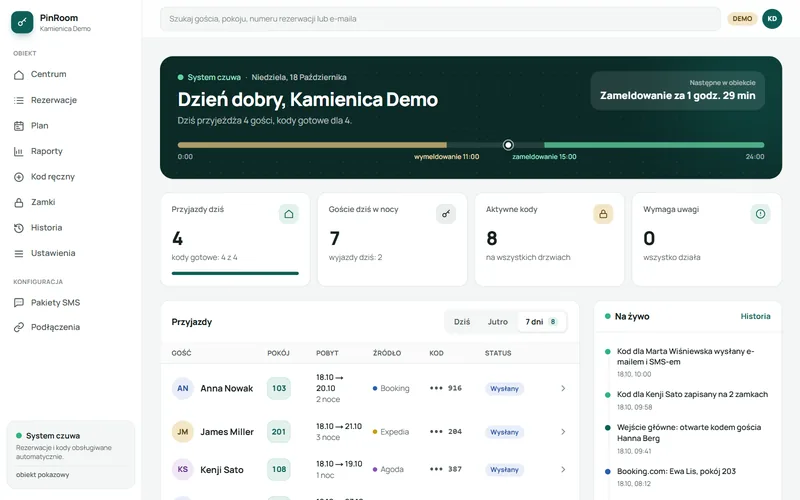Choose the Kod ręczny plus icon
The image size is (800, 500).
19,177
